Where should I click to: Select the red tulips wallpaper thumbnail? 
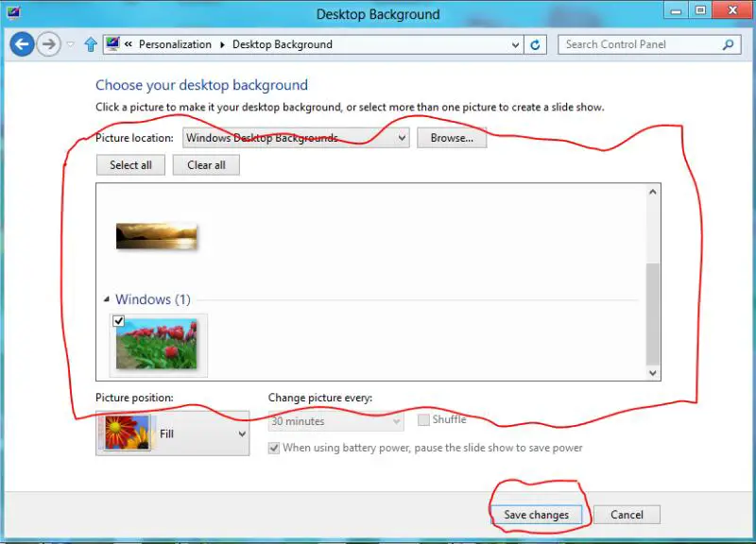pos(156,345)
